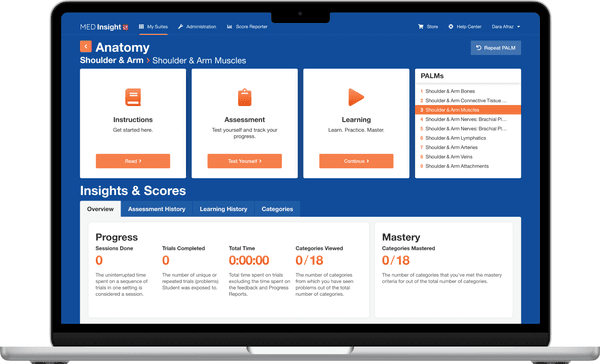Click the Sessions Done value 0
Image resolution: width=600 pixels, height=364 pixels.
(x=99, y=260)
